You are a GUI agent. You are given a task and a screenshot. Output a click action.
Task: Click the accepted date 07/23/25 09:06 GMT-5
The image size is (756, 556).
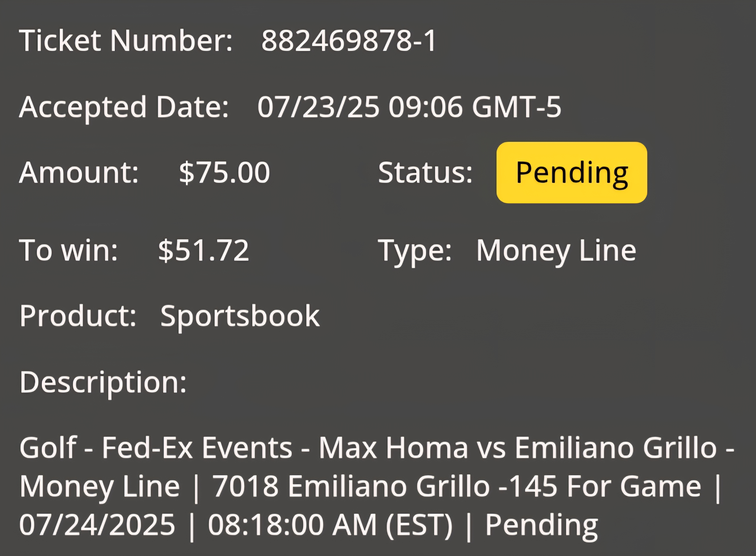click(x=409, y=107)
